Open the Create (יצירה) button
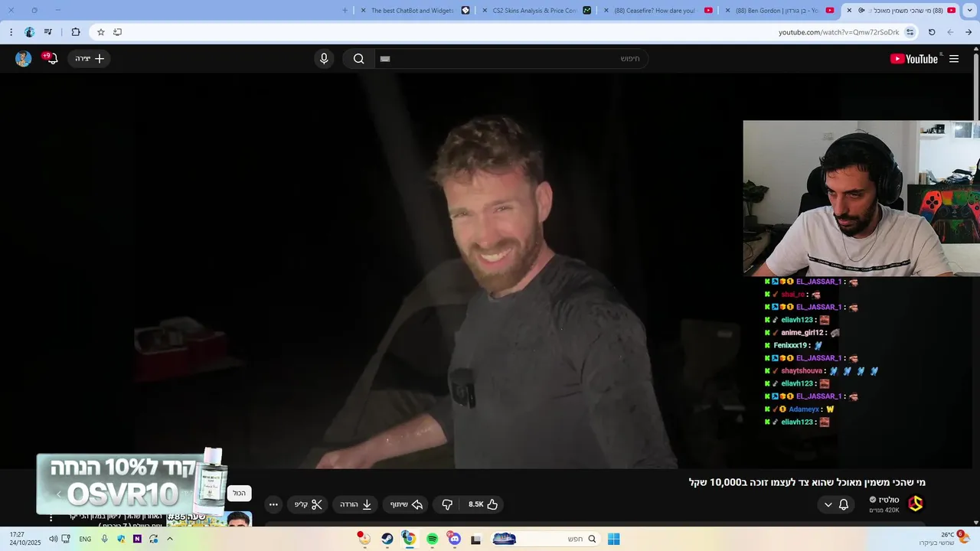Image resolution: width=980 pixels, height=551 pixels. point(89,59)
